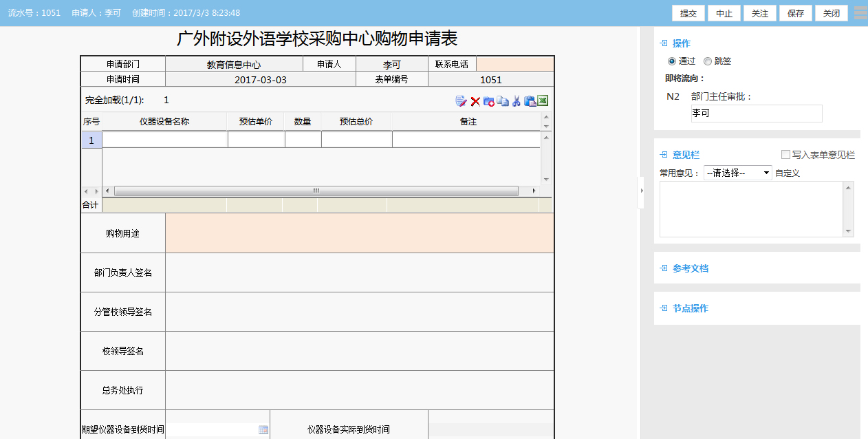
Task: Expand the 参考文档 section
Action: (690, 268)
